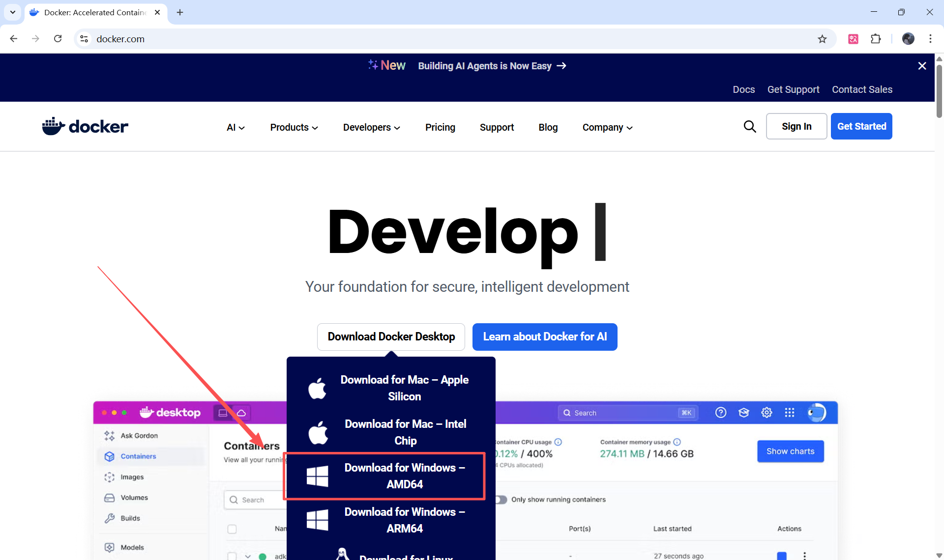Click Apple logo for Mac Apple Silicon
This screenshot has height=560, width=944.
pos(317,388)
